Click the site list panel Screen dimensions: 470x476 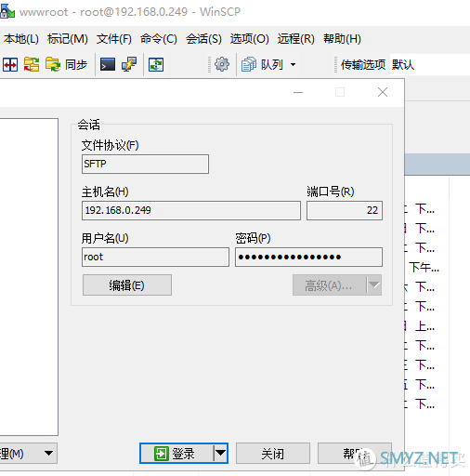(29, 277)
